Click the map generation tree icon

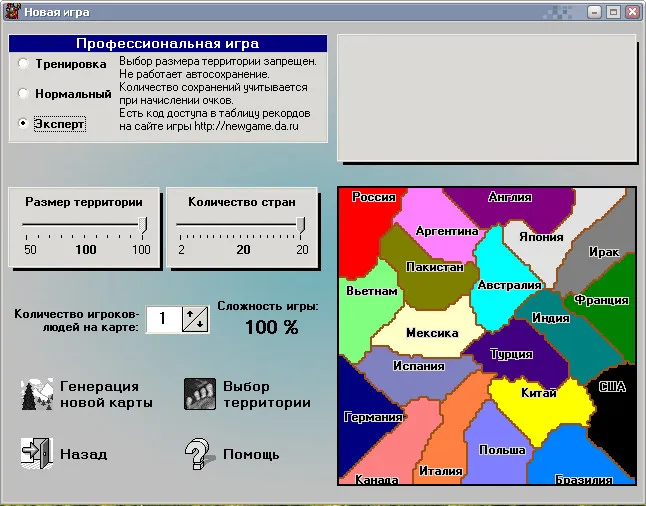[x=37, y=394]
